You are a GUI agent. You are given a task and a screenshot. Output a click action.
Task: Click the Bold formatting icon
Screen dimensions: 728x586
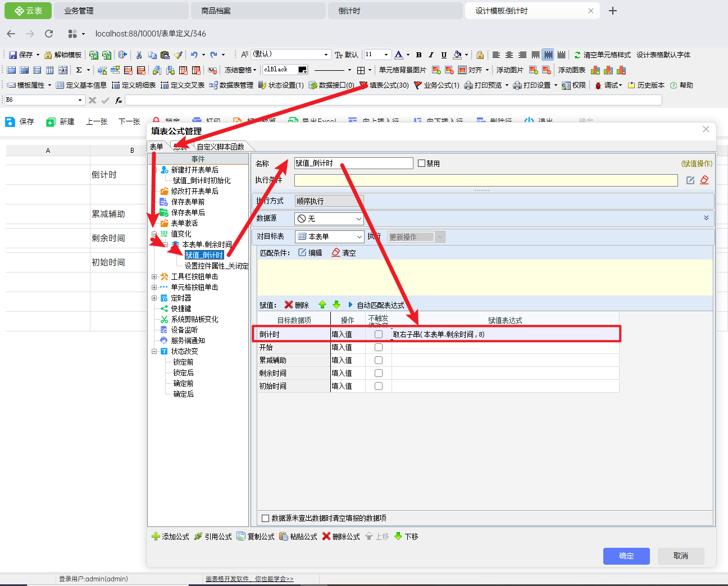(418, 55)
